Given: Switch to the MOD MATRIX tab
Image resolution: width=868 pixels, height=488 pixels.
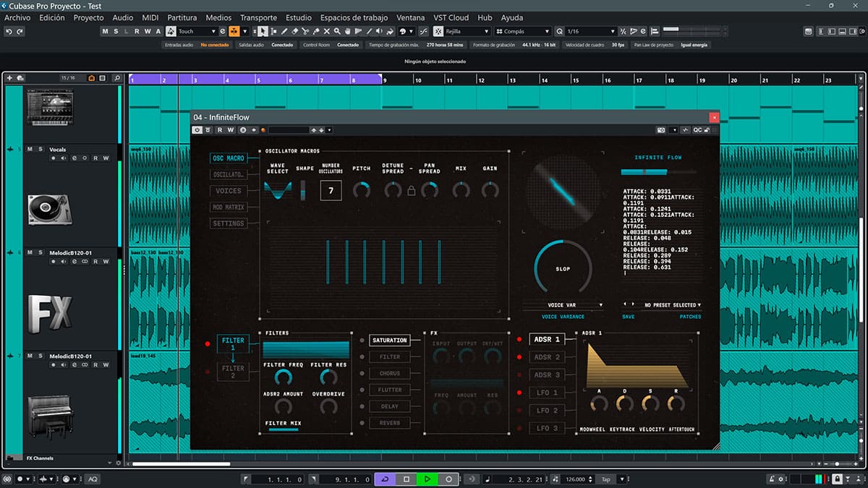Looking at the screenshot, I should tap(227, 207).
